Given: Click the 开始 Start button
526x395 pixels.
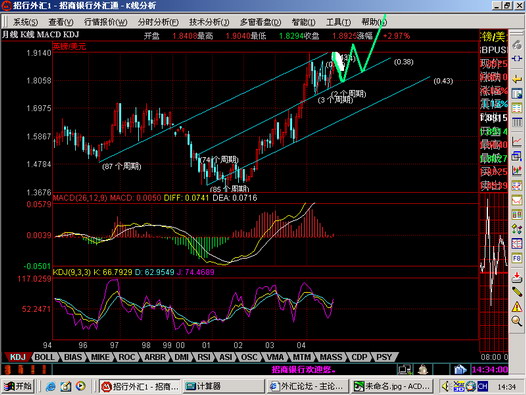Looking at the screenshot, I should (x=19, y=387).
